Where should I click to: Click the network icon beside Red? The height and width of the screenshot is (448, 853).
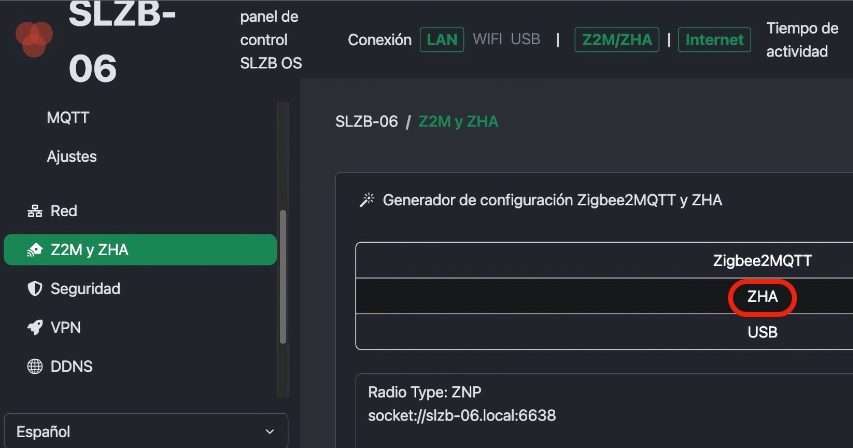point(35,211)
